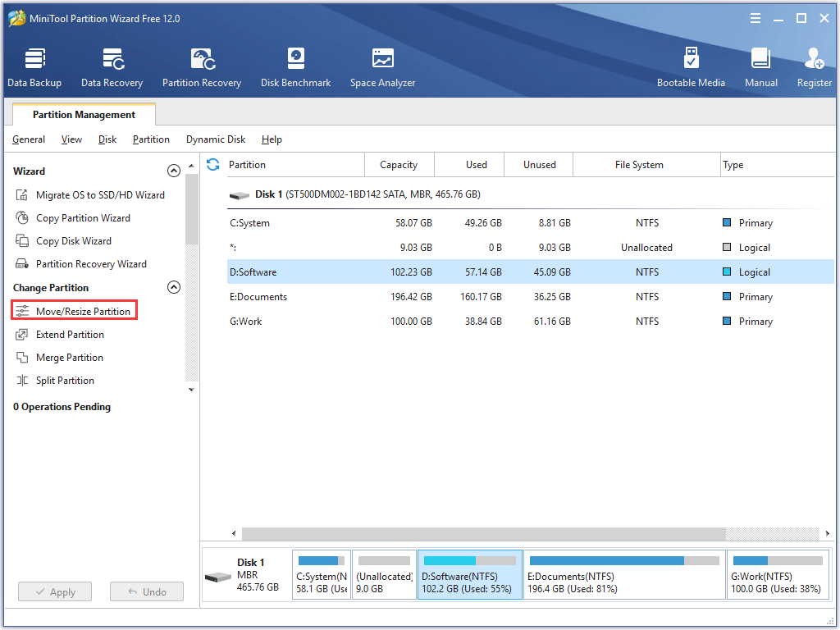Select the G:Work partition row
The width and height of the screenshot is (840, 630).
coord(531,322)
